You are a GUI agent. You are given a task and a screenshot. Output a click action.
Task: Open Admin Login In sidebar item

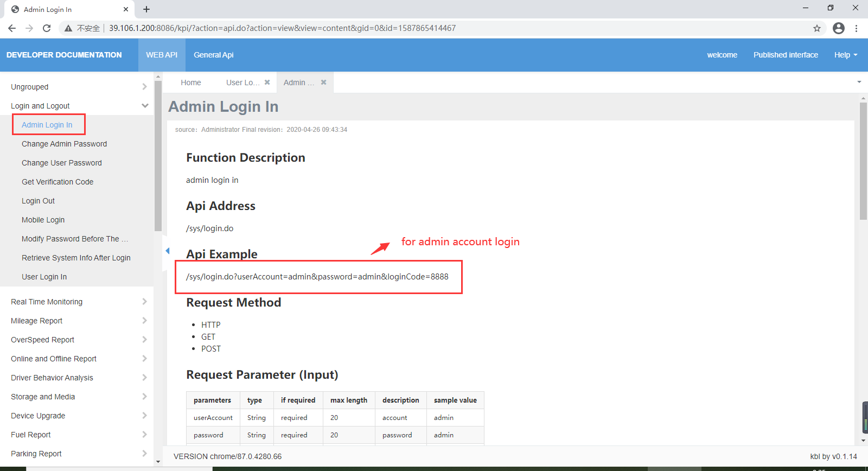point(47,125)
